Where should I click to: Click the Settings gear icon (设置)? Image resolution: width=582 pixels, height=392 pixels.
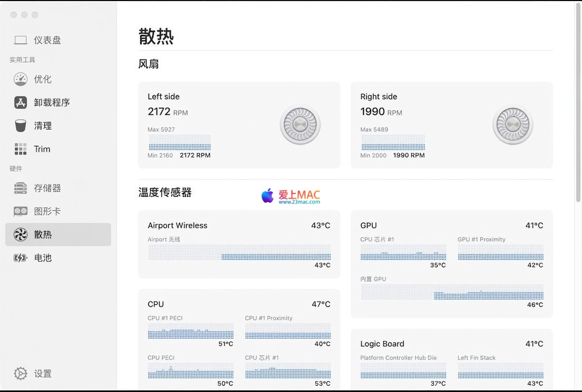(21, 374)
